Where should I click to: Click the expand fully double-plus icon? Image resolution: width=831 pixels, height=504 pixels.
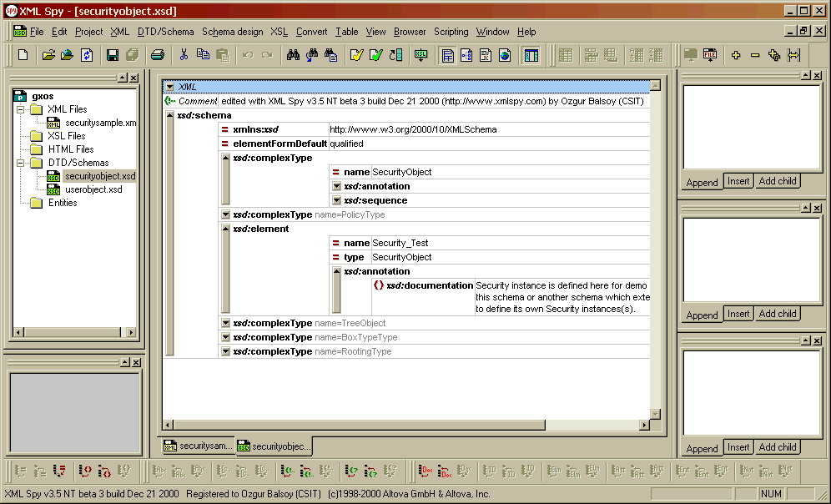(x=773, y=55)
